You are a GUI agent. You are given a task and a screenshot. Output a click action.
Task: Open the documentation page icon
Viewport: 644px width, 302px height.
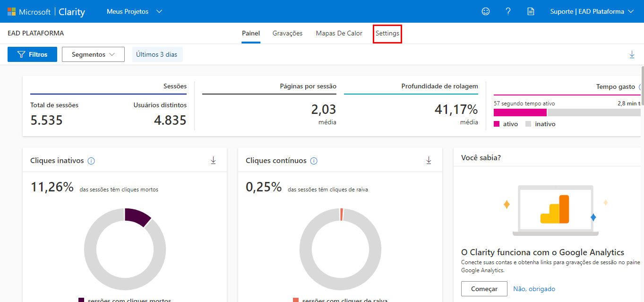point(531,11)
